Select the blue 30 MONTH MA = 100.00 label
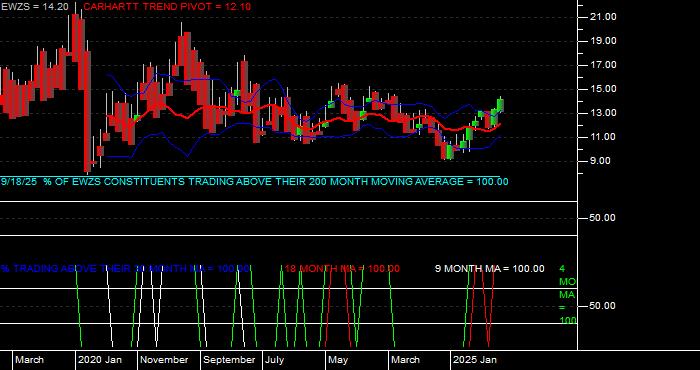Image resolution: width=700 pixels, height=370 pixels. tap(125, 269)
